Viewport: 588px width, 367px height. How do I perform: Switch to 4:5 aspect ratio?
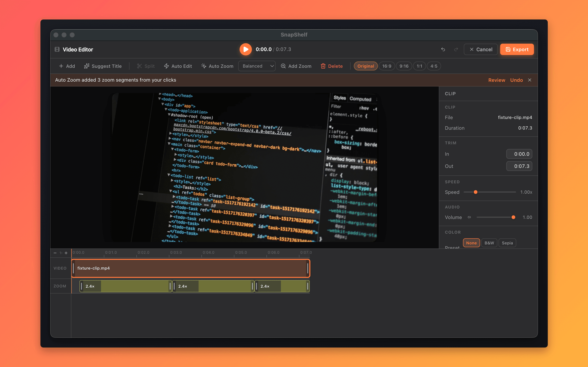(x=434, y=66)
